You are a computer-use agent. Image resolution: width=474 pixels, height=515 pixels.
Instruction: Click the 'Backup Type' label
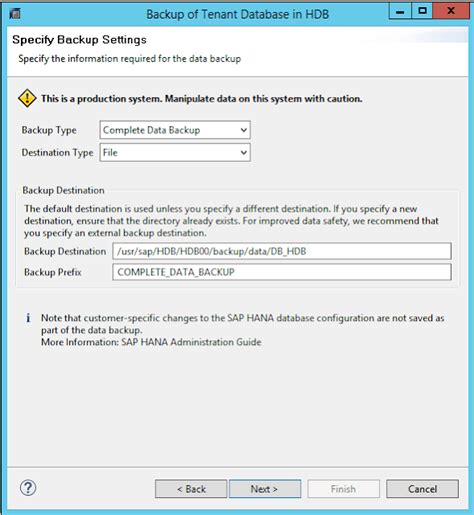[49, 130]
